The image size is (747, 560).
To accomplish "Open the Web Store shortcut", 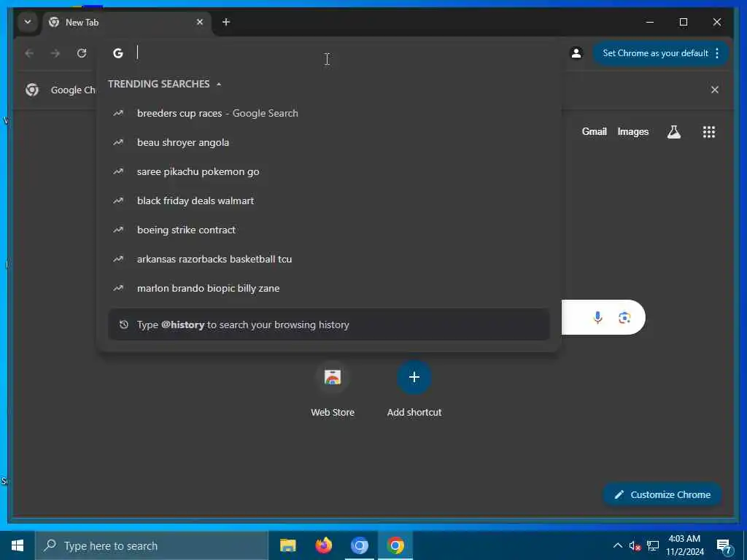I will [x=333, y=388].
